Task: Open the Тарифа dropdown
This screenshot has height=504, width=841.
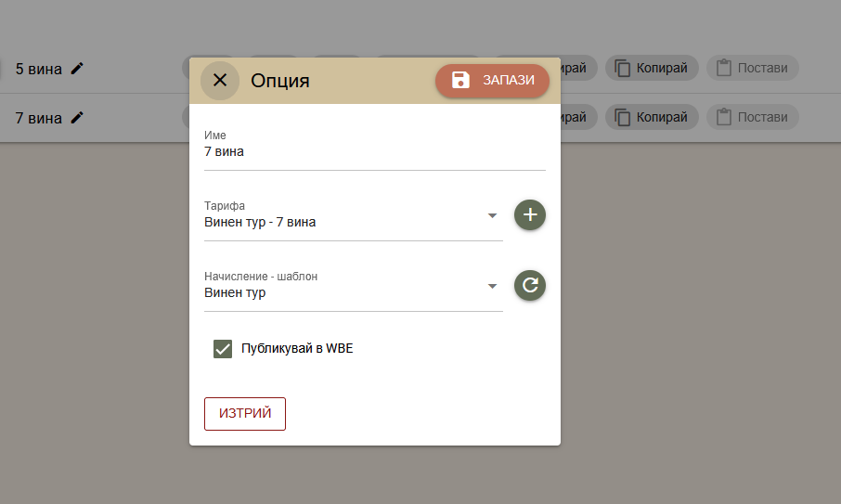Action: tap(354, 222)
